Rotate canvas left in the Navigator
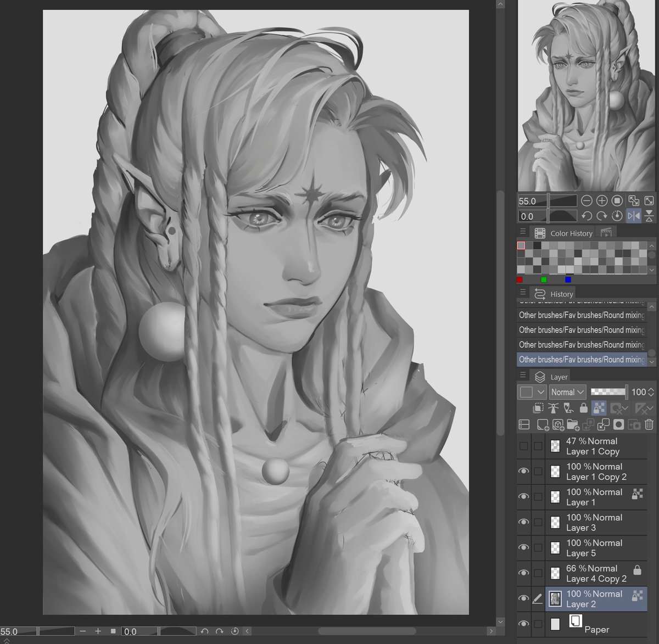 [587, 216]
